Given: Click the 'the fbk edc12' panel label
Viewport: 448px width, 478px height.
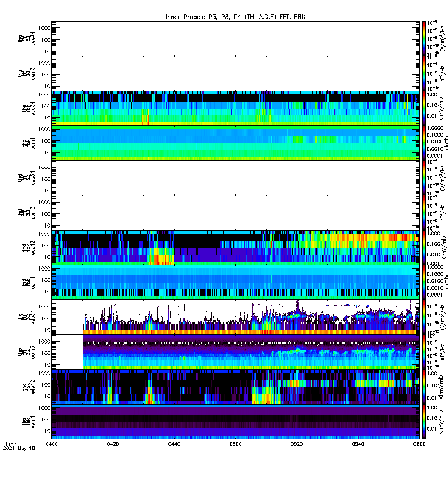Looking at the screenshot, I should tap(29, 387).
